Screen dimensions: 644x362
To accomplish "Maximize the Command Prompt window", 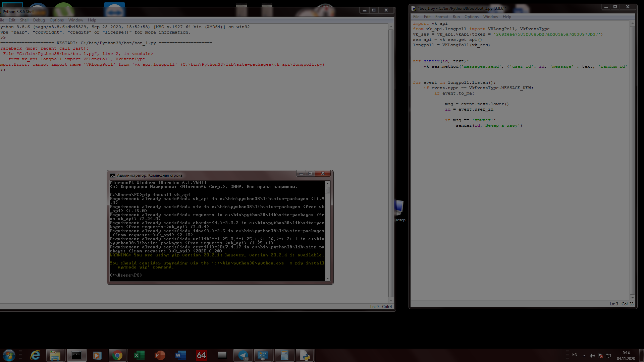I will [310, 173].
